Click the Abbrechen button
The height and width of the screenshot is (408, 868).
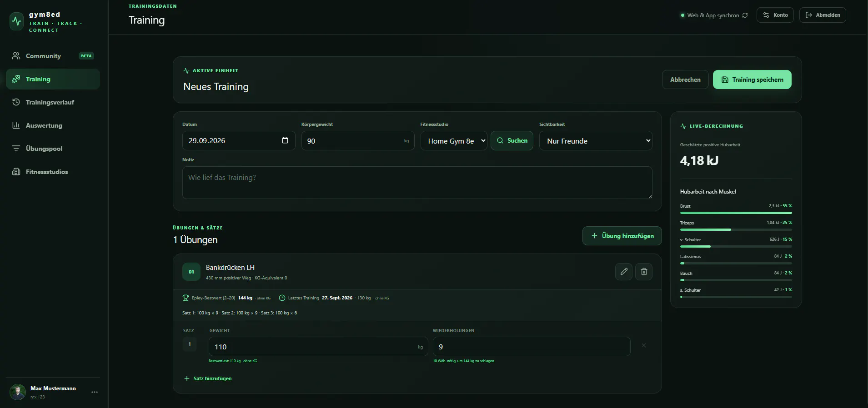[x=685, y=80]
